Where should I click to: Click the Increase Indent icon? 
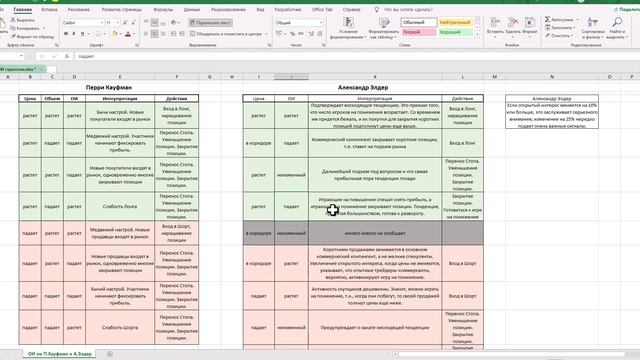pyautogui.click(x=182, y=34)
